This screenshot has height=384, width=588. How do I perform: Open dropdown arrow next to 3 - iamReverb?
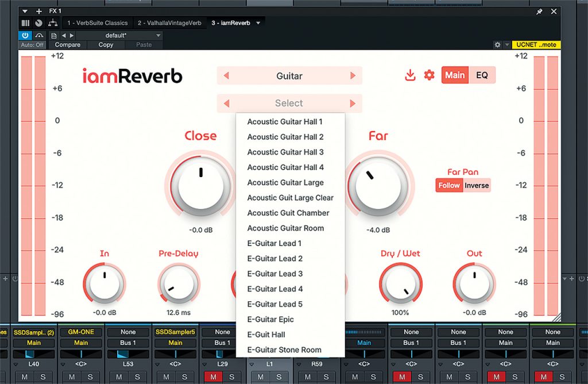coord(258,23)
